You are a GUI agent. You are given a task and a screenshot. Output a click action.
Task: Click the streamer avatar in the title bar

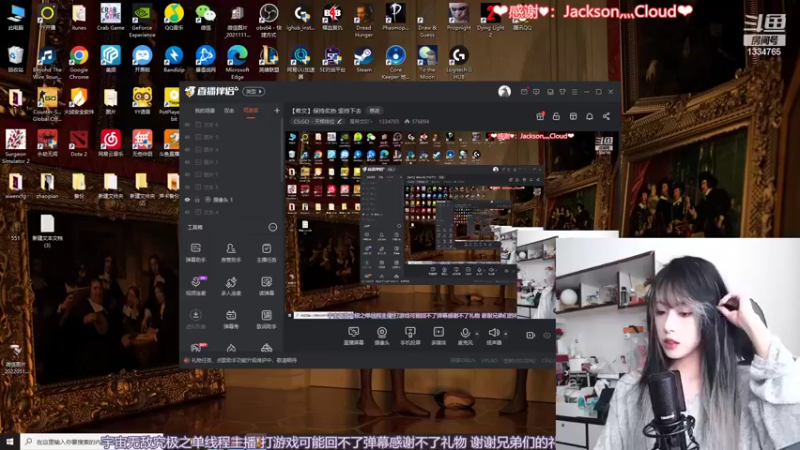(504, 91)
